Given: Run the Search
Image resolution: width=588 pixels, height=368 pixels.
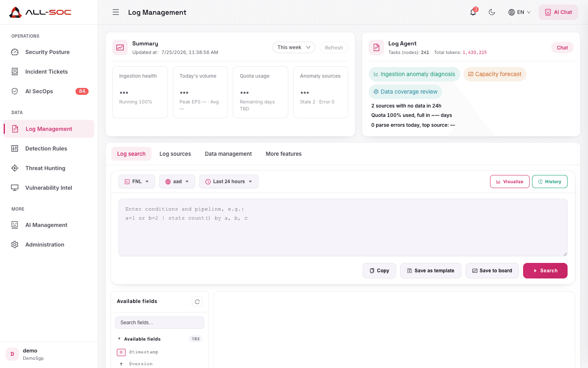Looking at the screenshot, I should pyautogui.click(x=545, y=271).
